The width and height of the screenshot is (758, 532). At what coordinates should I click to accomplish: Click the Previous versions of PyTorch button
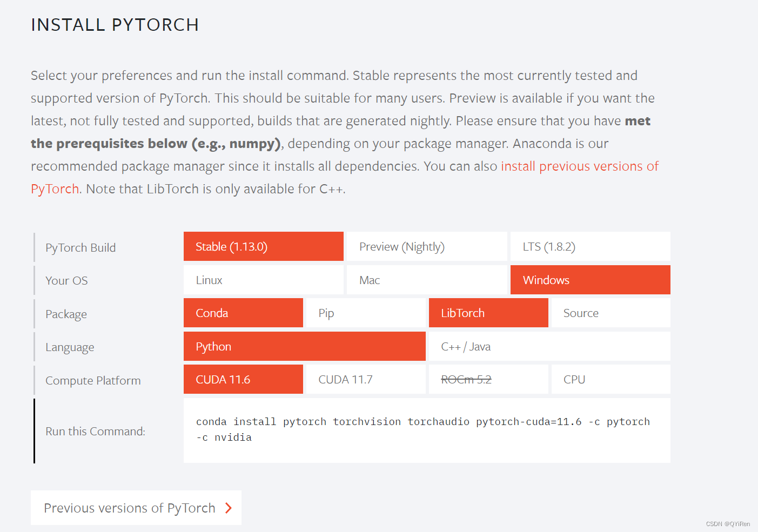pos(130,508)
